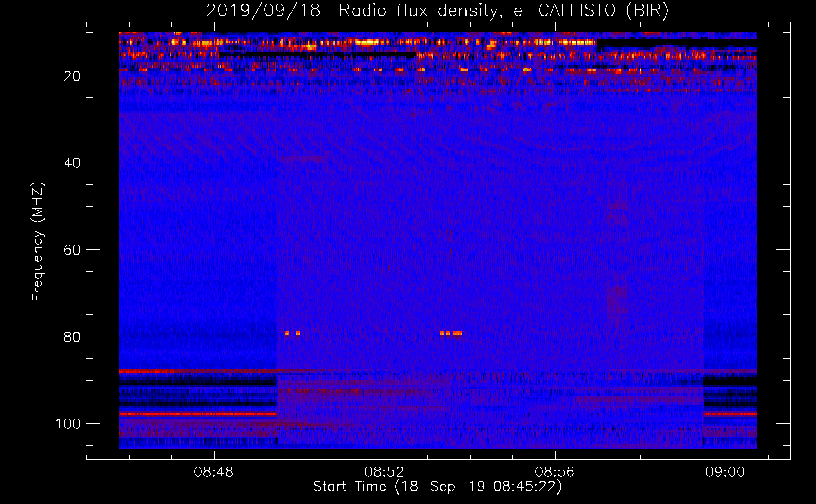Click the 20 MHz frequency tick label

coord(72,76)
